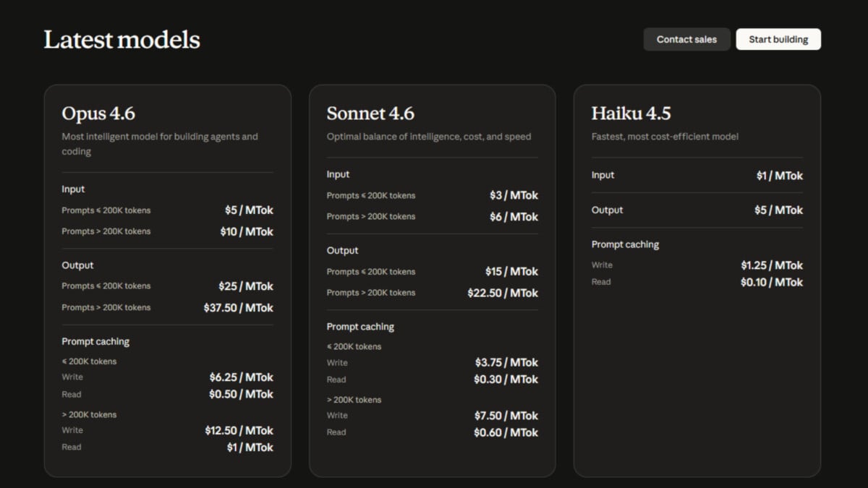Image resolution: width=868 pixels, height=488 pixels.
Task: Click the $0.50 / MTok read price
Action: tap(242, 394)
